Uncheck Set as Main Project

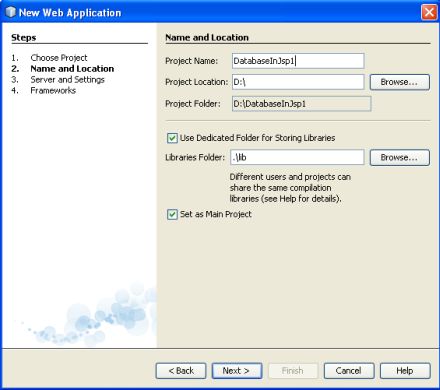tap(172, 214)
